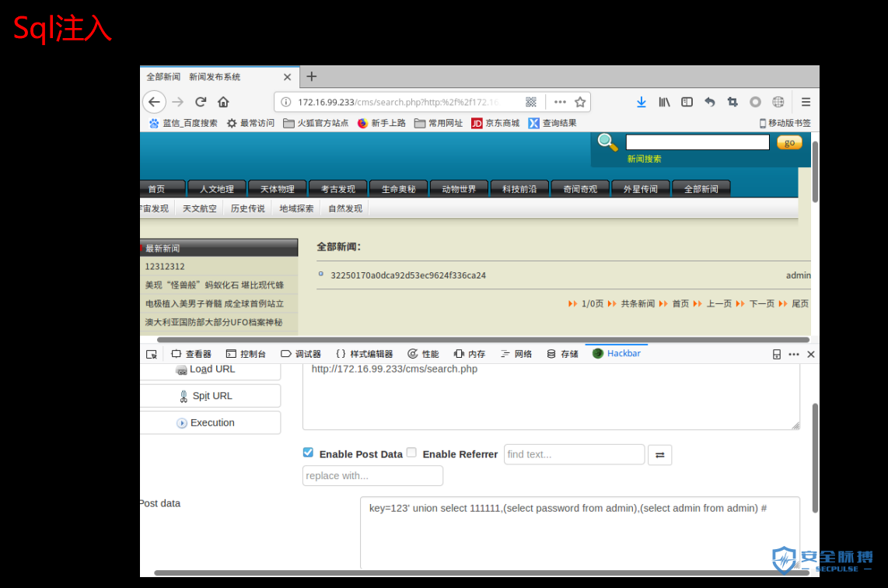Click the crop screenshot toolbar icon
888x588 pixels.
pos(732,102)
